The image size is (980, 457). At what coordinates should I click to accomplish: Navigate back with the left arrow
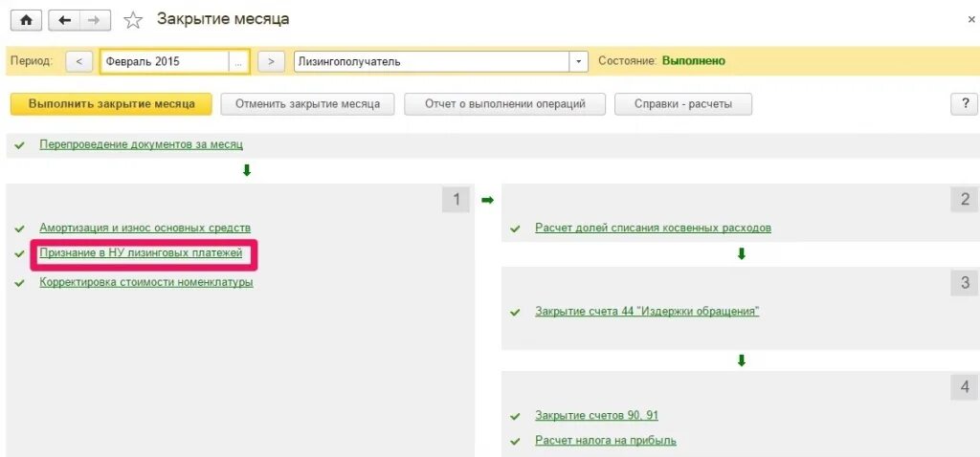click(64, 20)
